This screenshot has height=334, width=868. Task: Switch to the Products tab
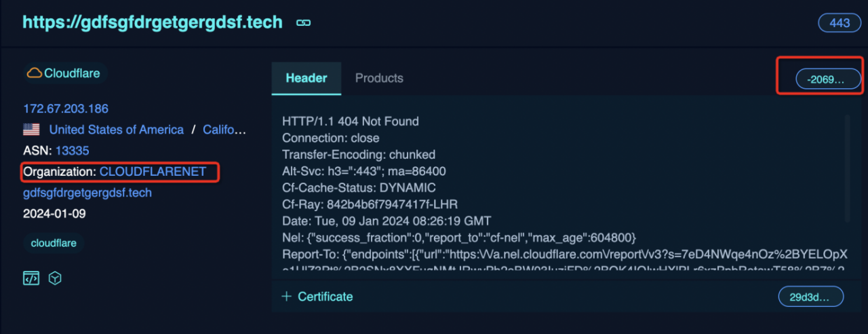click(379, 78)
